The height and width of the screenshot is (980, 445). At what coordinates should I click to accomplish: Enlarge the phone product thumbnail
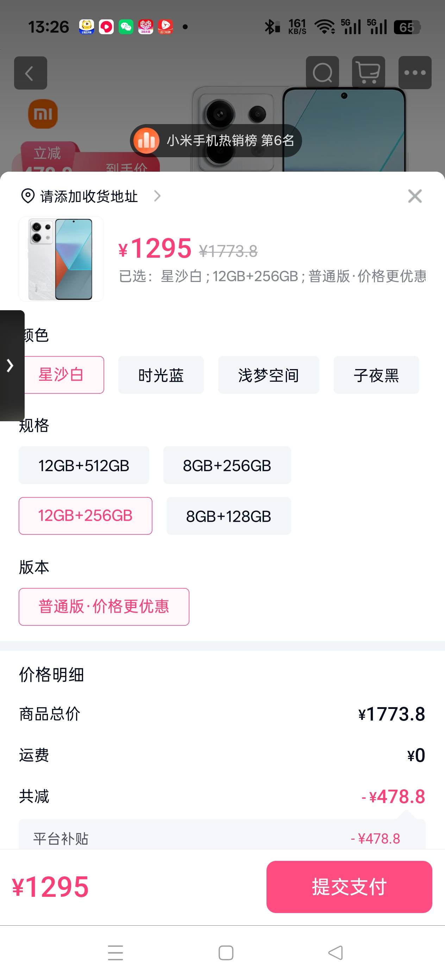(61, 259)
